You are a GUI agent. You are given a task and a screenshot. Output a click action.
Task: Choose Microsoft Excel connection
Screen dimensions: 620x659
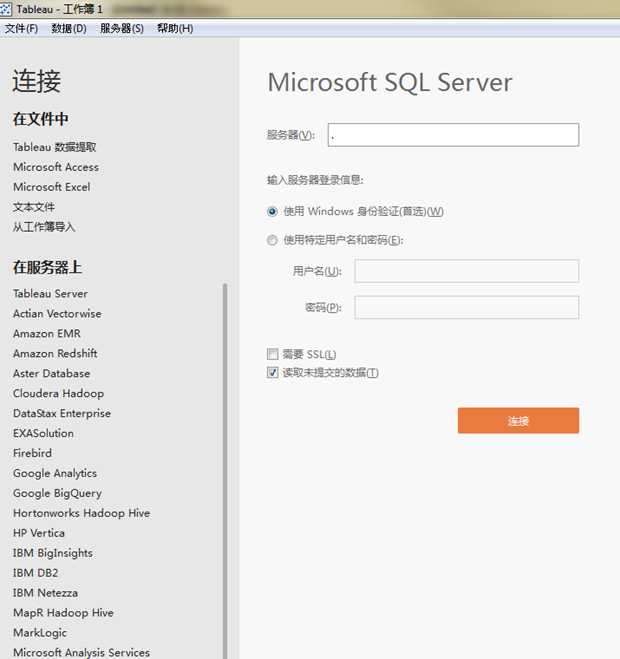pos(52,187)
